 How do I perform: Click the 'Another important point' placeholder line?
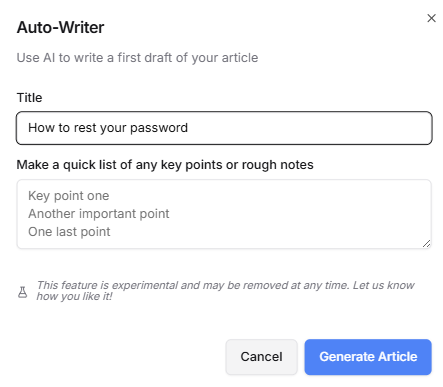99,214
